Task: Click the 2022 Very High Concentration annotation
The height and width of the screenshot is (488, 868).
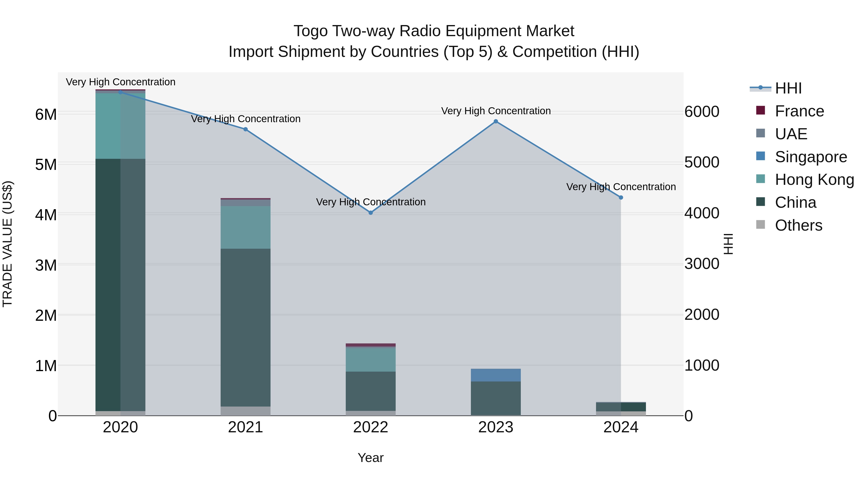Action: pos(371,202)
